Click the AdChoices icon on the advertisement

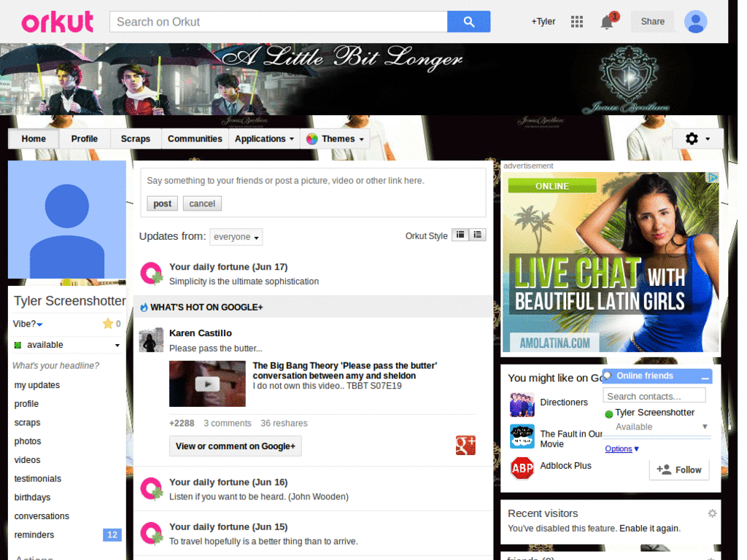712,178
